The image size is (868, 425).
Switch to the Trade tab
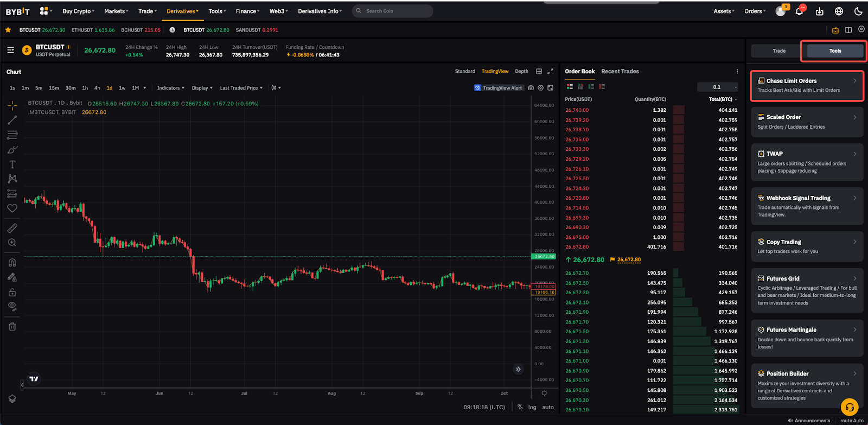point(778,51)
